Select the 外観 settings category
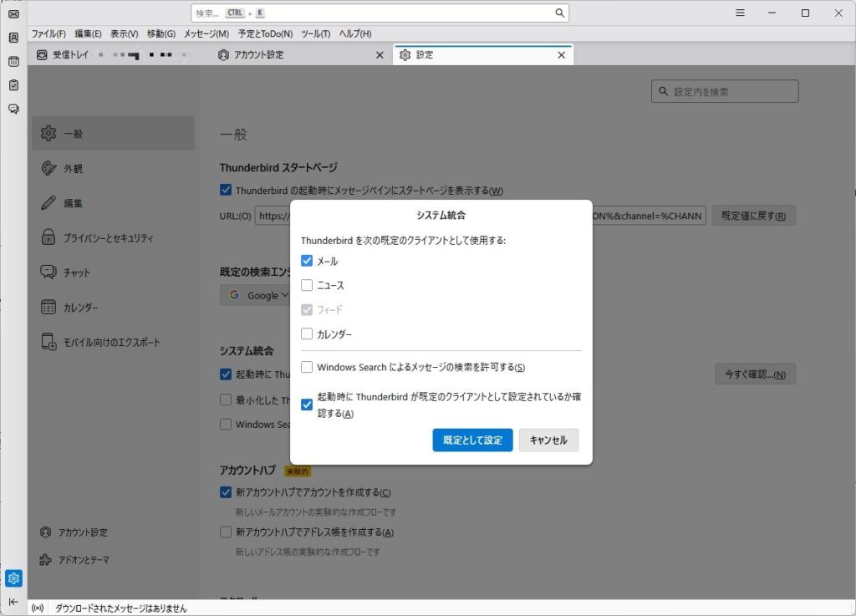856x616 pixels. pyautogui.click(x=113, y=168)
